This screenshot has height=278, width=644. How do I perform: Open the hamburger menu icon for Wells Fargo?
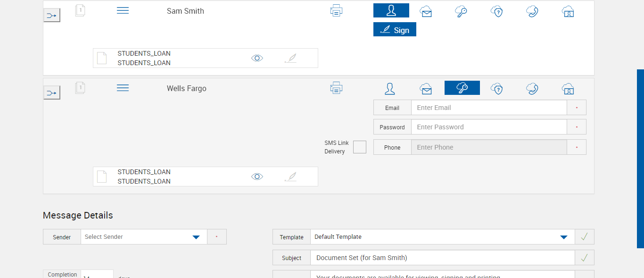pos(123,88)
